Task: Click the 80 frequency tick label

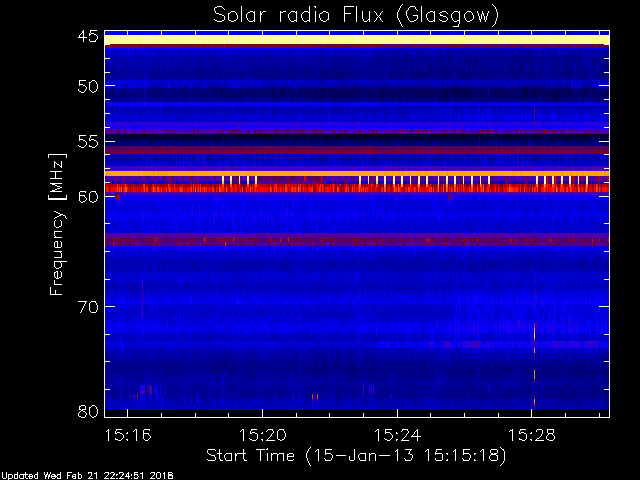Action: point(88,411)
